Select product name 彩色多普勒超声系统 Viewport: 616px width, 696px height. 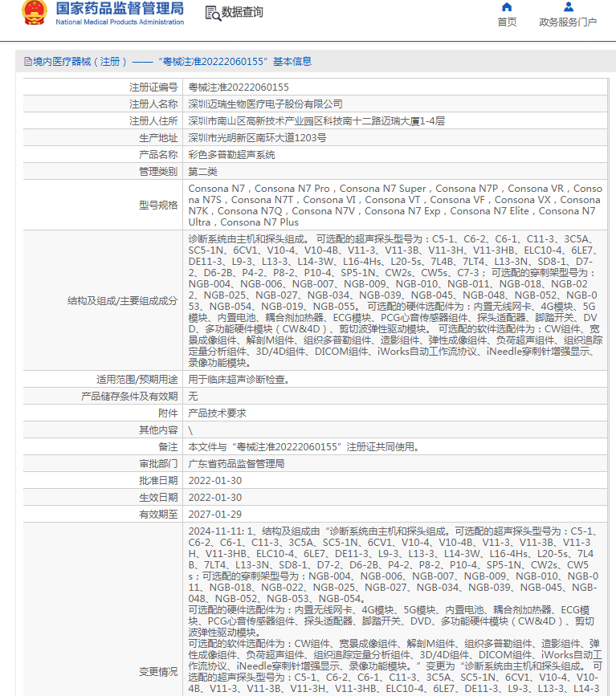coord(231,155)
